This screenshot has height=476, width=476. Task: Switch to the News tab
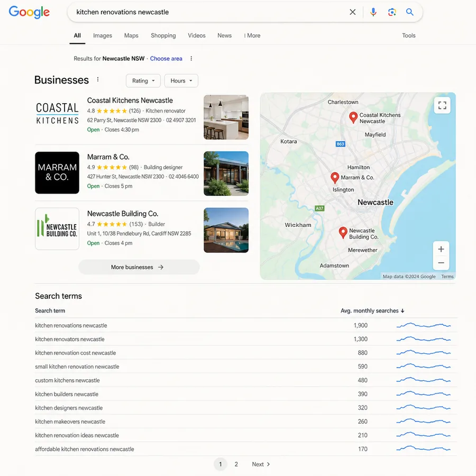[225, 35]
